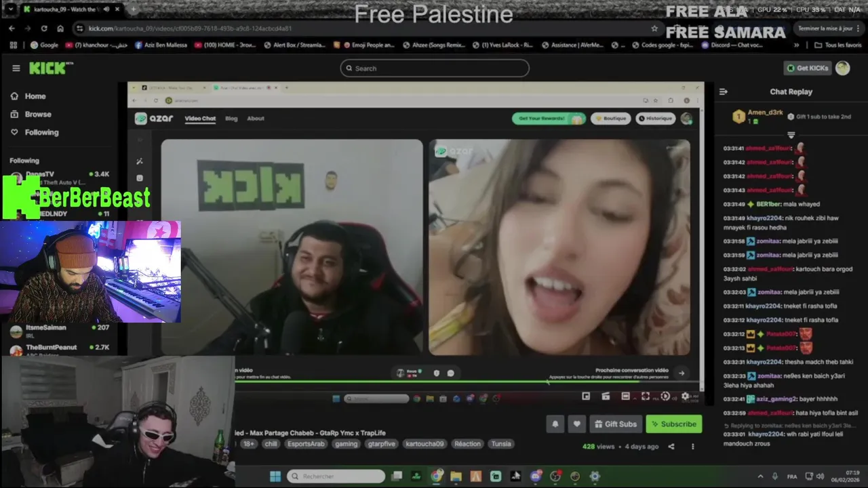The width and height of the screenshot is (868, 488).
Task: Select the gtarpfive tag
Action: click(x=381, y=444)
